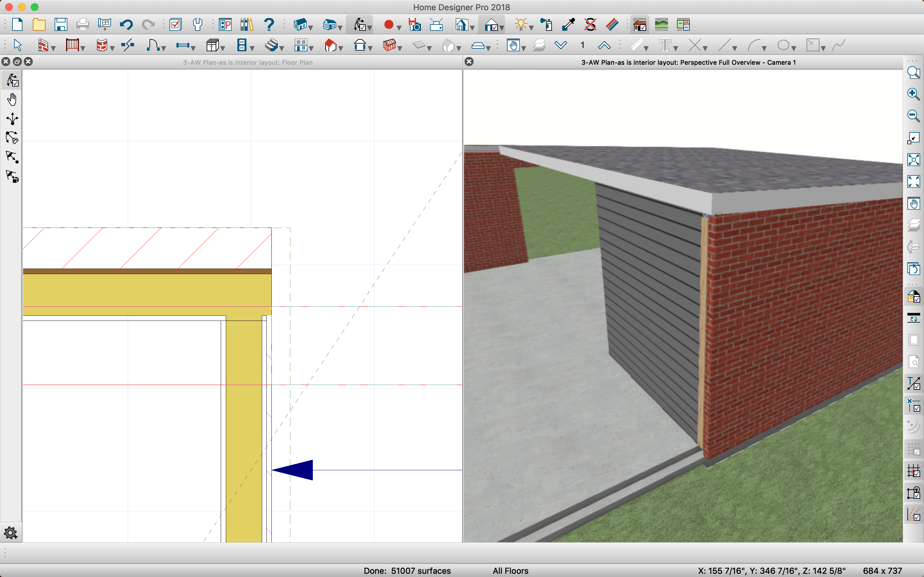Open the Text tool dropdown arrow
Image resolution: width=924 pixels, height=577 pixels.
click(676, 48)
